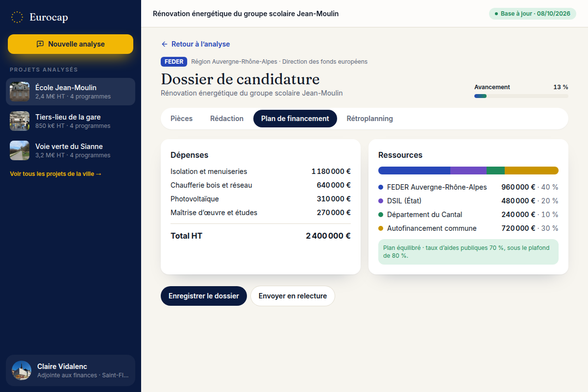588x392 pixels.
Task: Click FEDER Auvergne-Rhône-Alpes resource label
Action: pyautogui.click(x=437, y=187)
